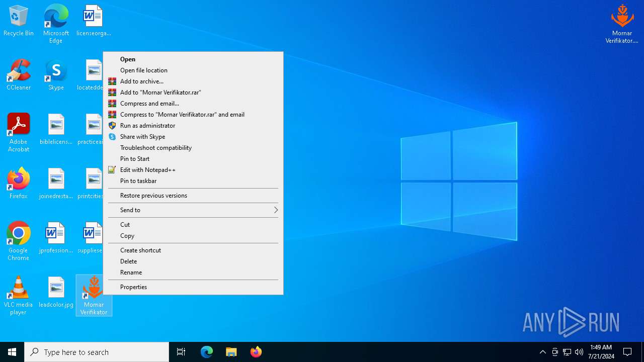Choose Create shortcut
The height and width of the screenshot is (362, 644).
tap(193, 250)
